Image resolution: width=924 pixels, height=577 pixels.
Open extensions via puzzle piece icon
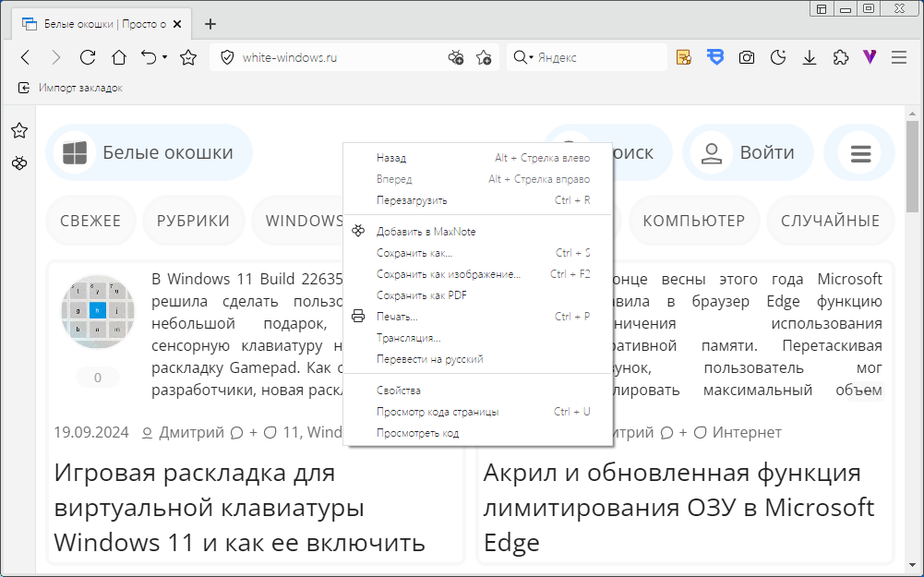[841, 57]
